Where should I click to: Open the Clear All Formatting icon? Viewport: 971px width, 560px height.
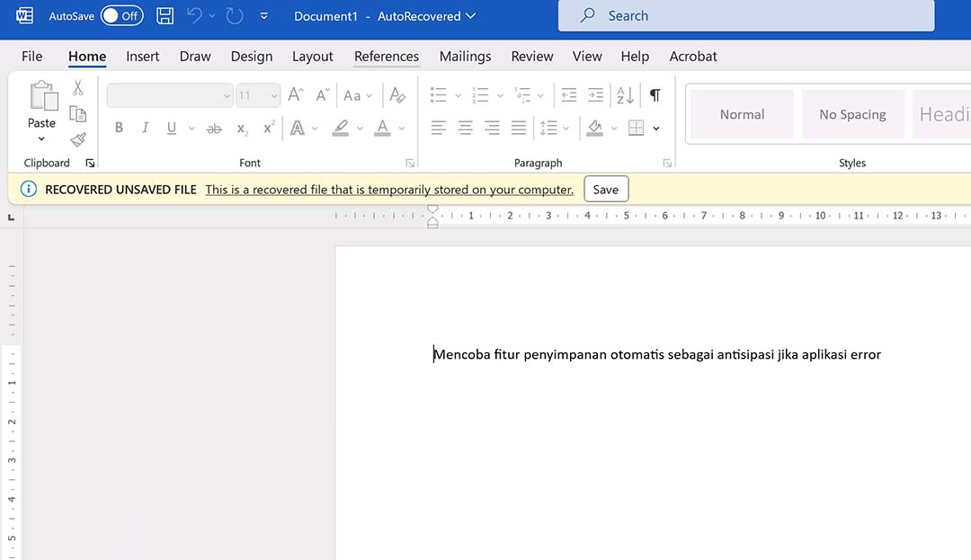coord(398,94)
